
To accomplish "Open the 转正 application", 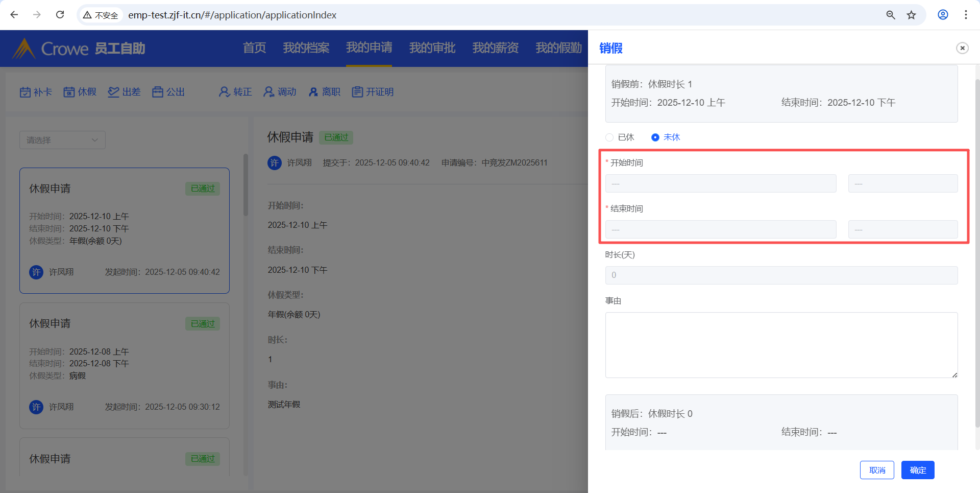I will 235,92.
